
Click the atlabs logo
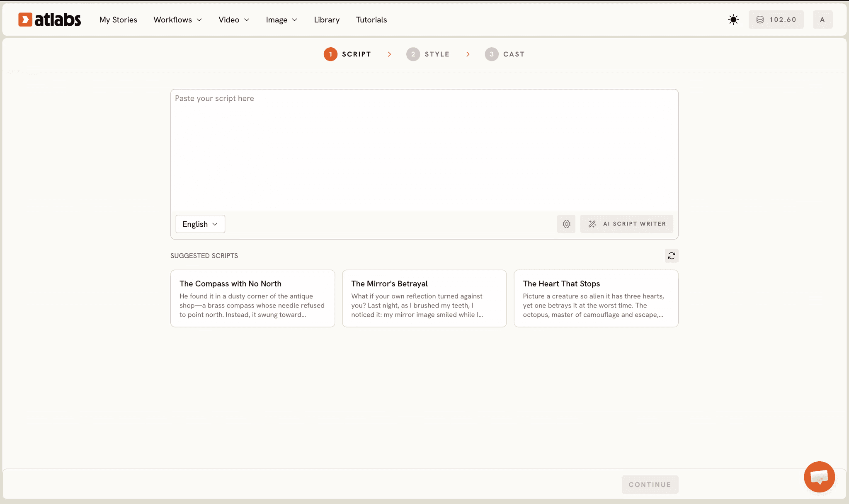click(49, 19)
